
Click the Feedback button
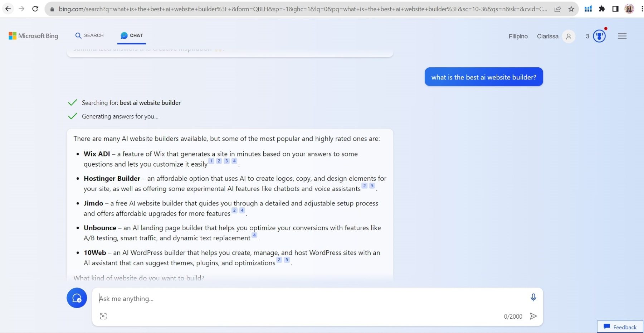pyautogui.click(x=620, y=327)
